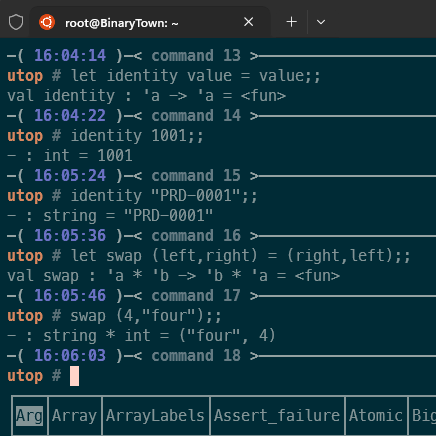The height and width of the screenshot is (436, 436).
Task: Click the text 'swap (4,"four");;'
Action: coord(146,316)
